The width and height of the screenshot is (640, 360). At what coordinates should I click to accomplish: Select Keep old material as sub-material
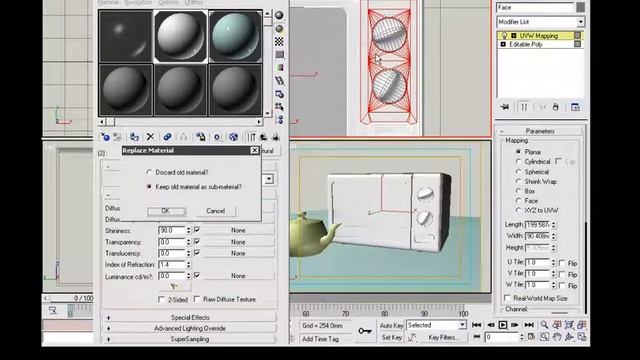(x=149, y=187)
